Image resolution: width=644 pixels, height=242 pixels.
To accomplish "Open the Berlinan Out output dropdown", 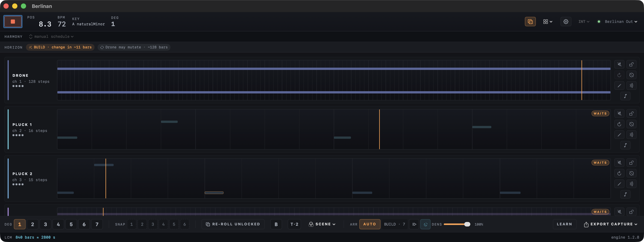I will [621, 22].
